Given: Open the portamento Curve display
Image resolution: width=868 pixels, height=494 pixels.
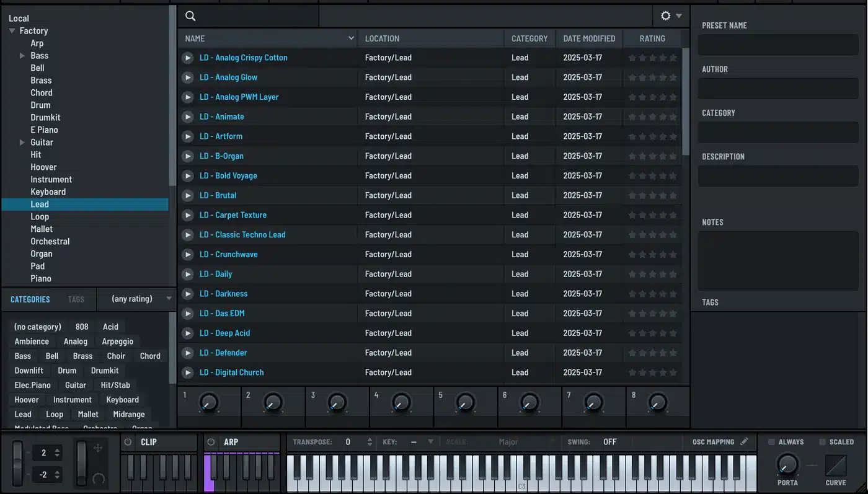Looking at the screenshot, I should coord(836,465).
